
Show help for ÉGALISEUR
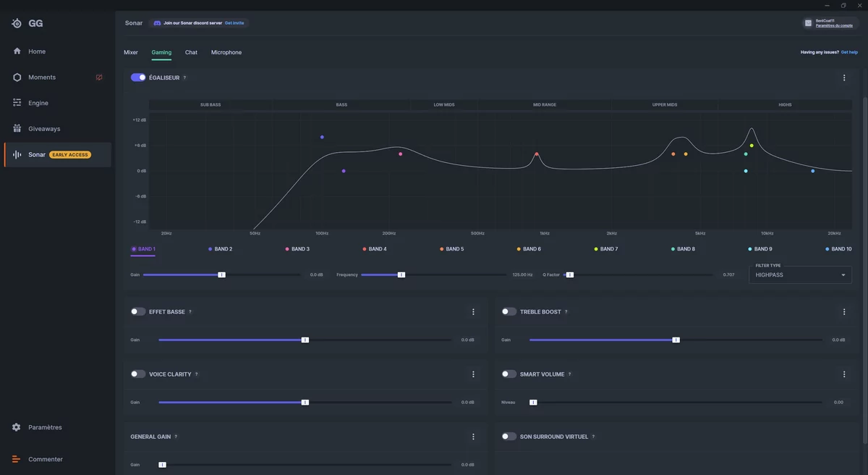[184, 77]
